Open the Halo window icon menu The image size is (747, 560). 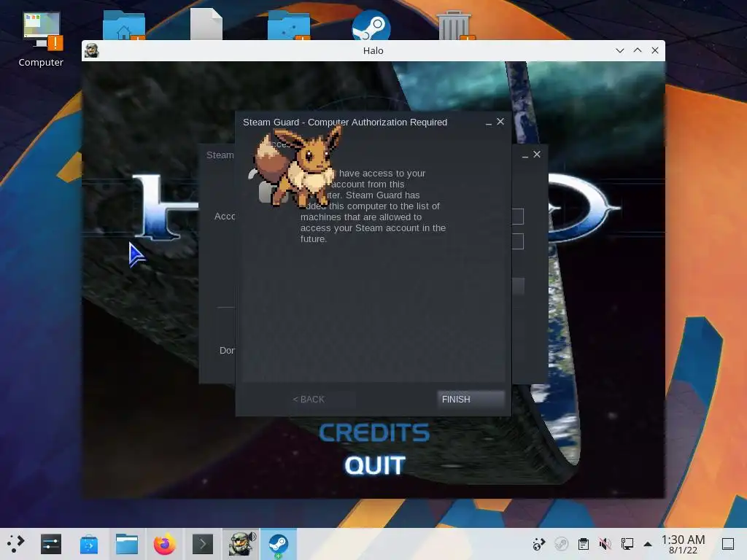(92, 50)
